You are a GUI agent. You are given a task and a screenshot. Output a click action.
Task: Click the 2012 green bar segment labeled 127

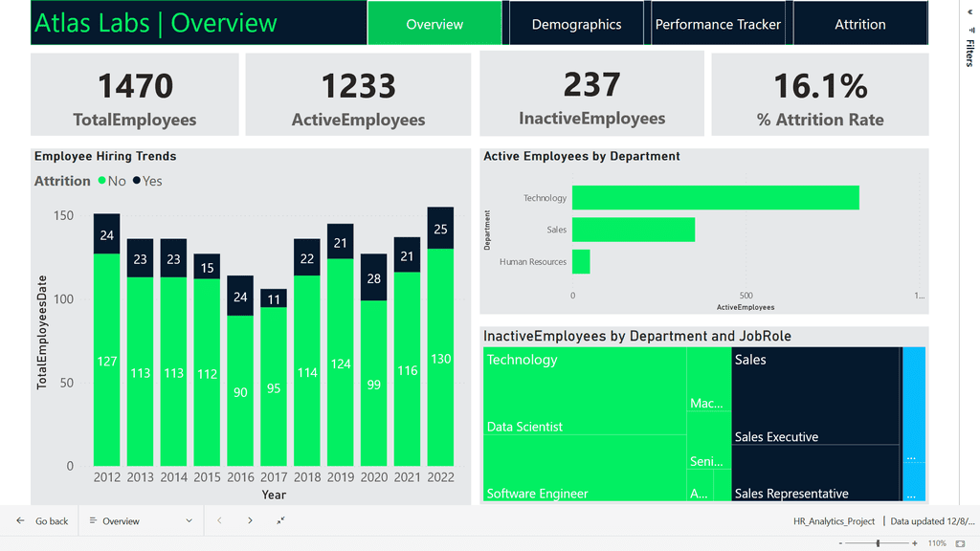(x=107, y=360)
